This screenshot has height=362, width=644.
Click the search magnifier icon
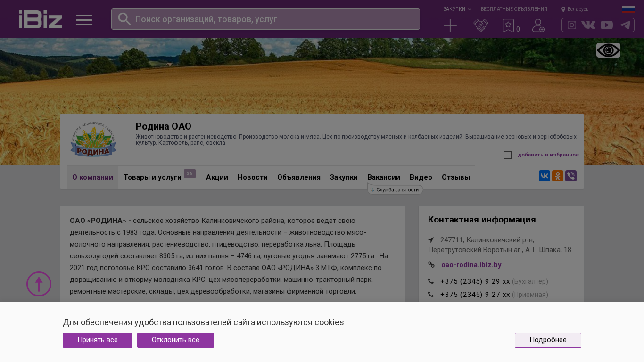click(124, 19)
